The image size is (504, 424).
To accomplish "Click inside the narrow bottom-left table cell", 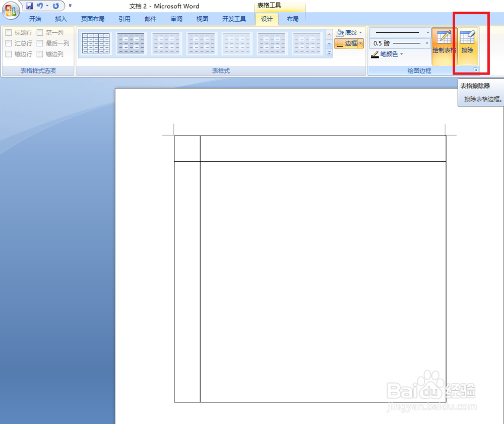I will (x=187, y=282).
